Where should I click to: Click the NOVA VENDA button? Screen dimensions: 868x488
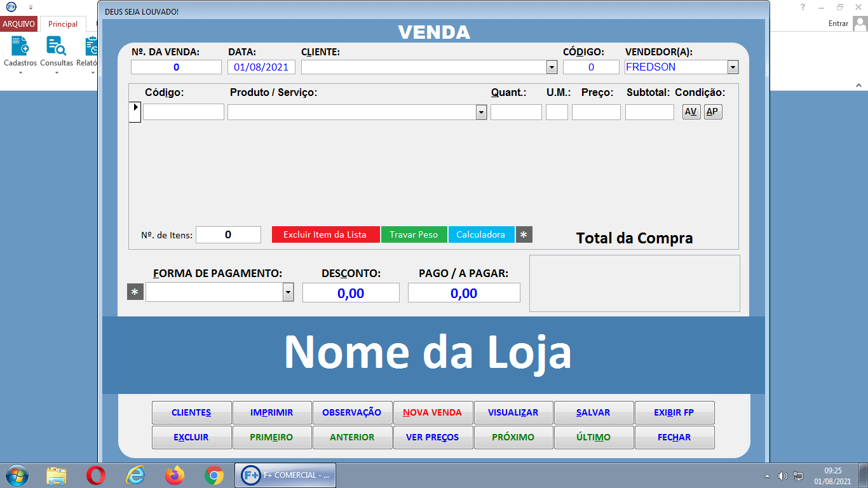[x=432, y=412]
